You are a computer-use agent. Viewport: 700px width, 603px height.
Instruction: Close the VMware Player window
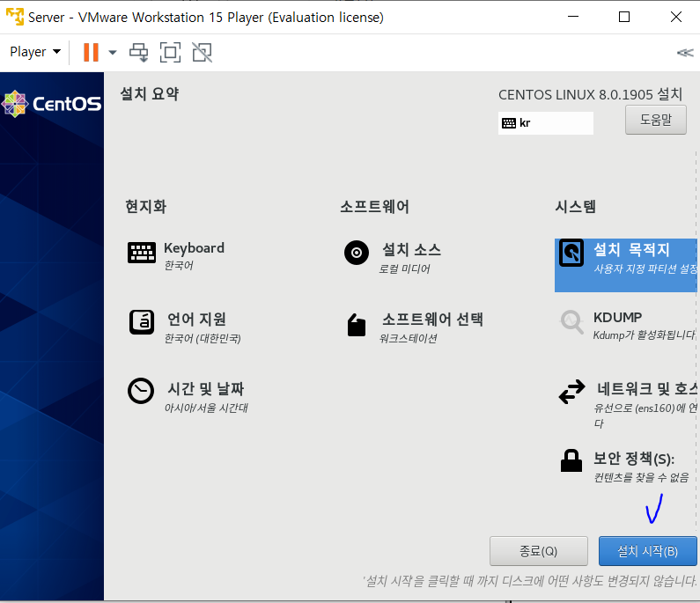[676, 17]
